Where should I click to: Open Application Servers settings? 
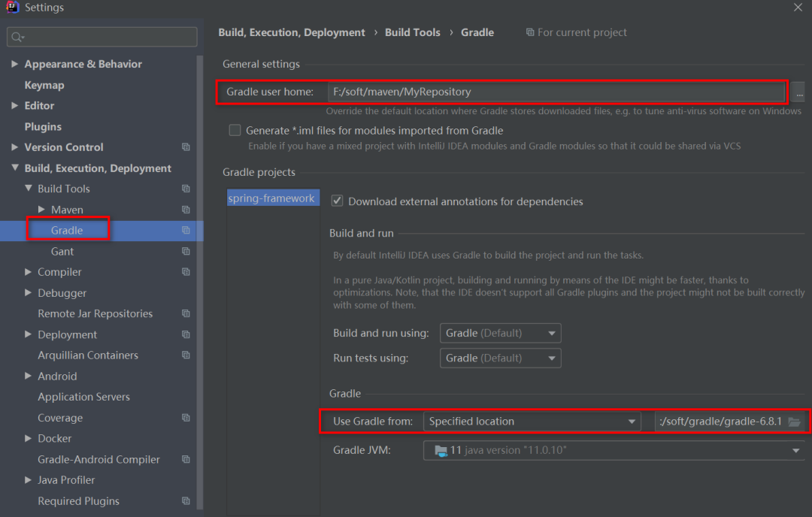tap(84, 397)
